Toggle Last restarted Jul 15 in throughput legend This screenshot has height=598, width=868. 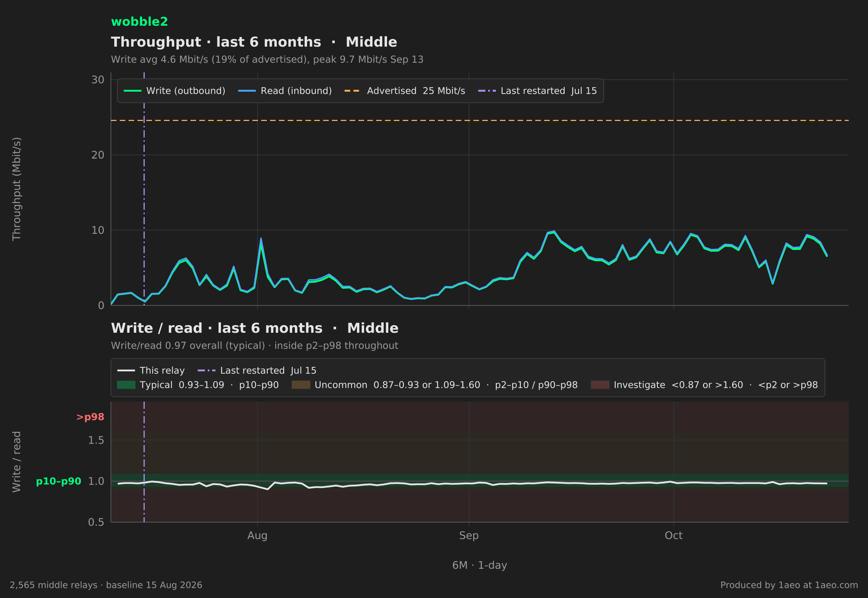[537, 91]
